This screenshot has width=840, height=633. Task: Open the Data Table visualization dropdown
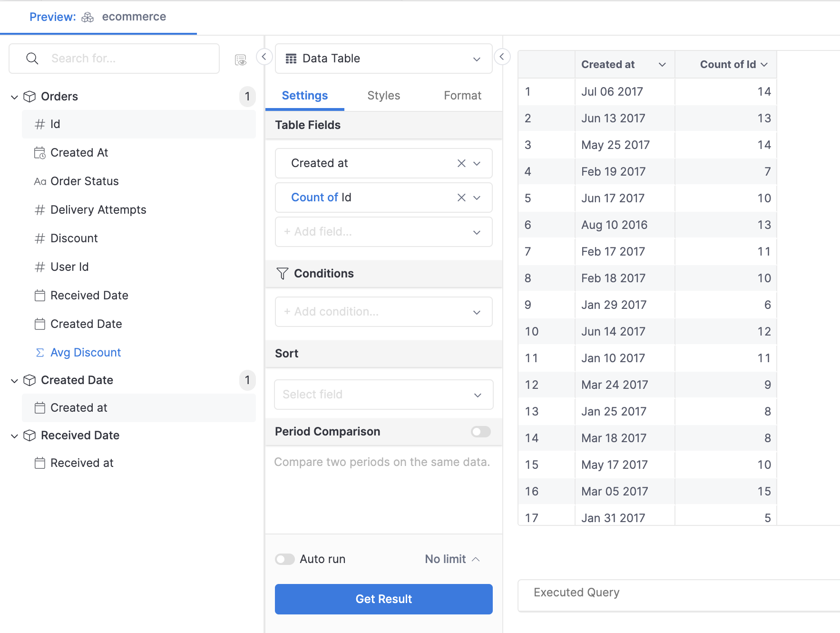click(x=383, y=59)
